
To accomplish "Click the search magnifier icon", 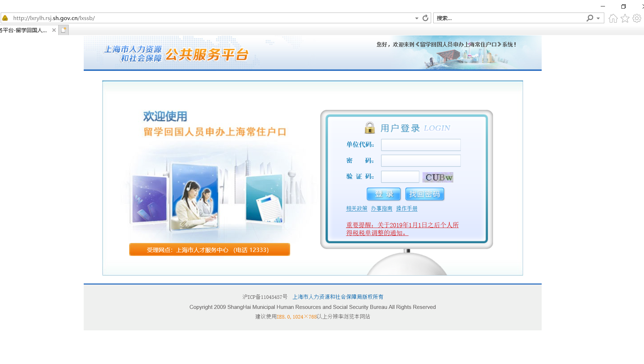I will coord(590,18).
